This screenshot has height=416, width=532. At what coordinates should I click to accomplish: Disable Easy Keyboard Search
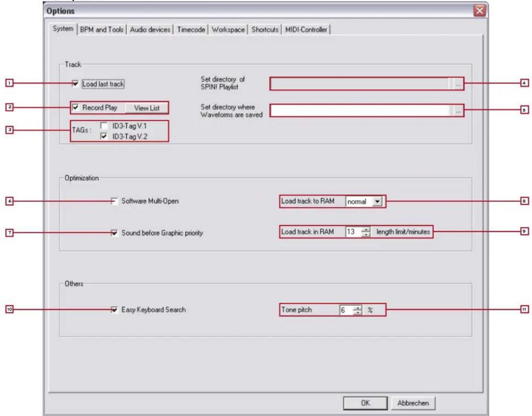tap(114, 310)
